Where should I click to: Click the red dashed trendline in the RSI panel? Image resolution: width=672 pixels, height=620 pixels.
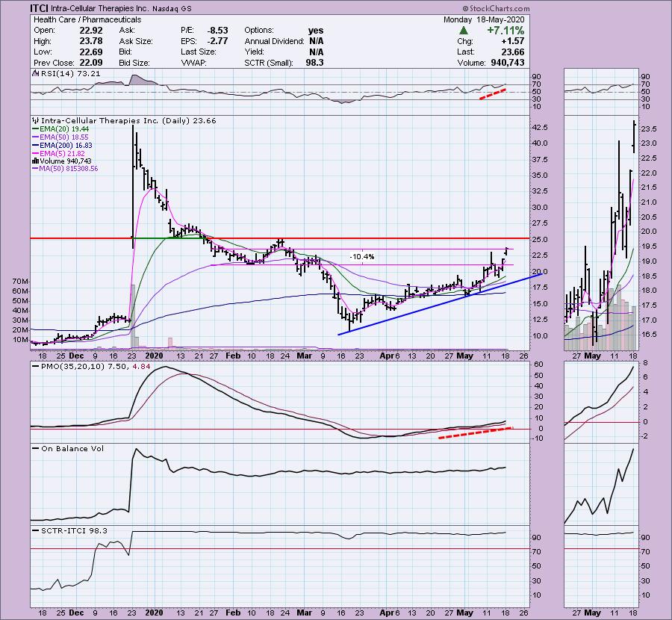pos(493,94)
